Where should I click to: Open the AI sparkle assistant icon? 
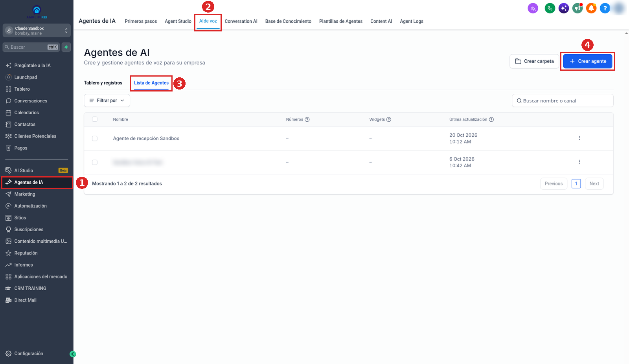tap(564, 8)
